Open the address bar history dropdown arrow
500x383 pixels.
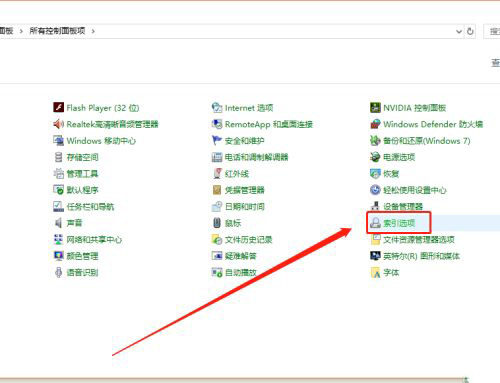[459, 31]
